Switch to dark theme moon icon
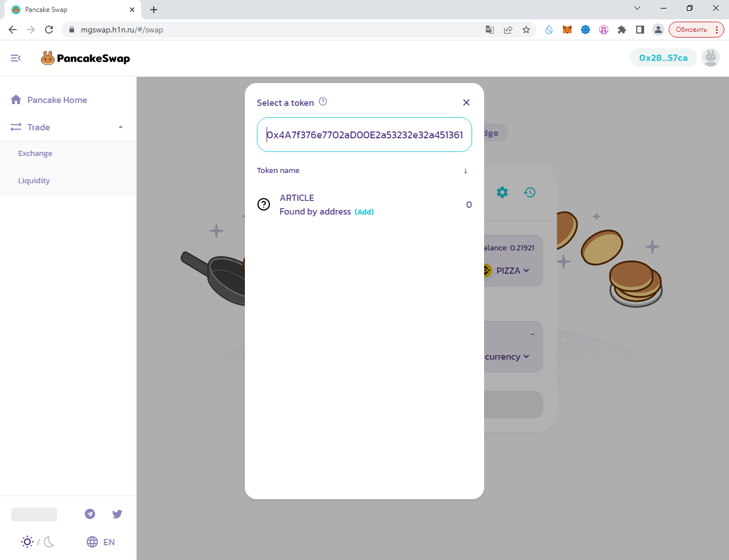729x560 pixels. click(x=49, y=542)
